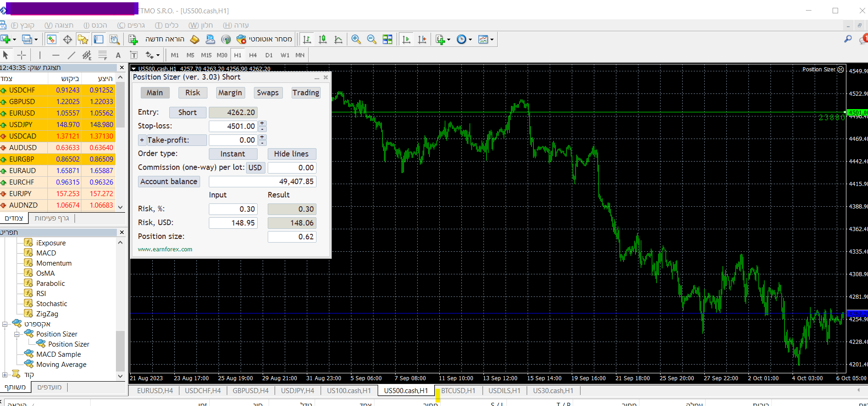Select the crosshair cursor tool
Viewport: 868px width, 406px height.
click(x=22, y=55)
